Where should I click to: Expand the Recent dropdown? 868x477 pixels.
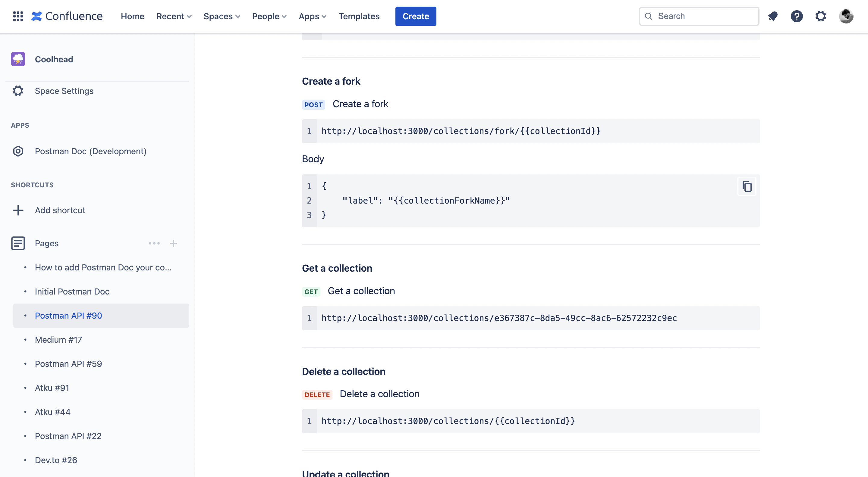[174, 16]
